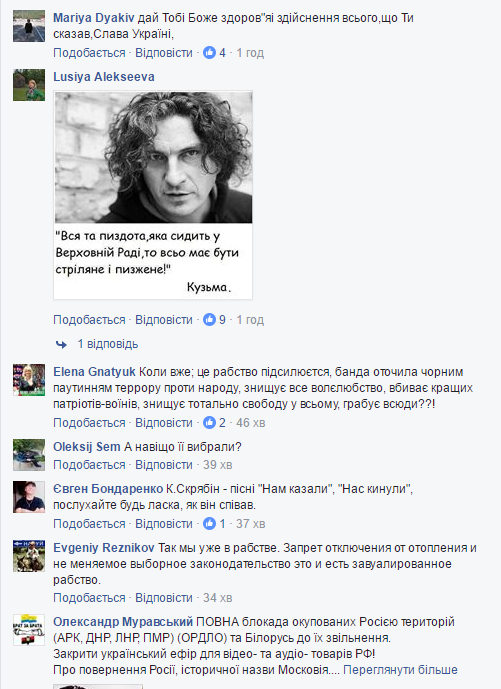Open Evgeniy Reznikov's profile avatar
This screenshot has height=689, width=501.
click(x=29, y=556)
